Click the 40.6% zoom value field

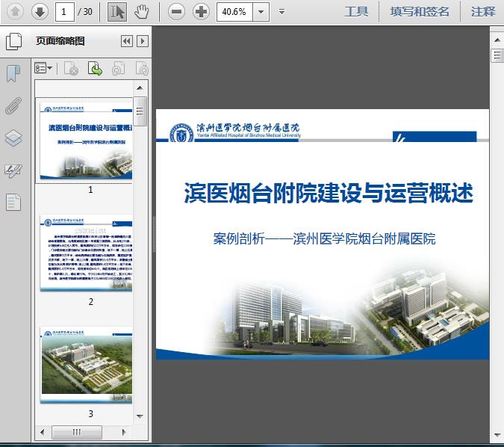[234, 12]
